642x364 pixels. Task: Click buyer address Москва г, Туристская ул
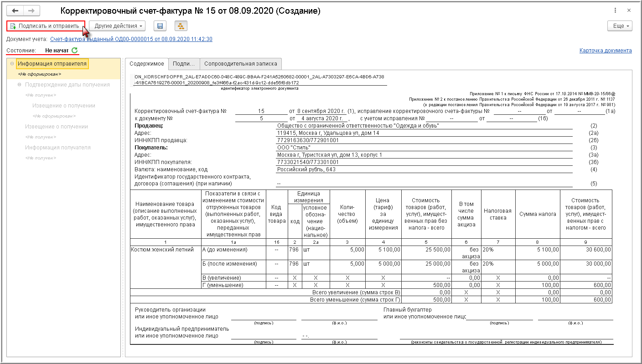tap(330, 155)
